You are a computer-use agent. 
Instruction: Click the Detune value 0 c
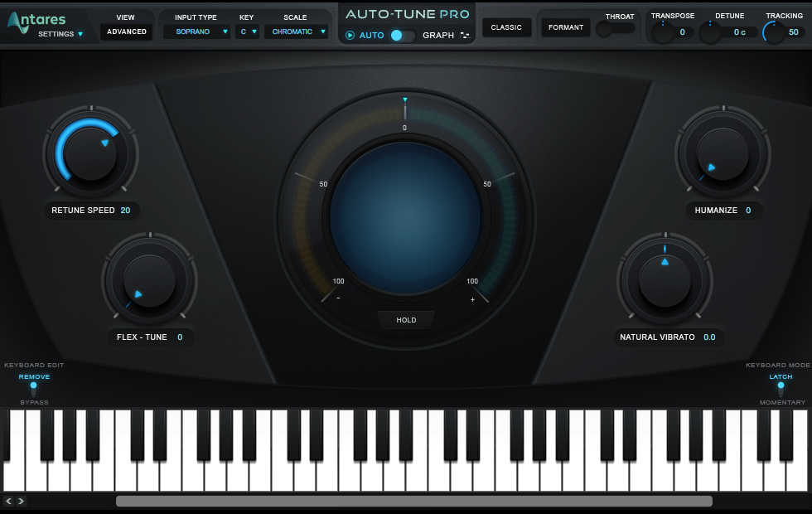click(739, 32)
